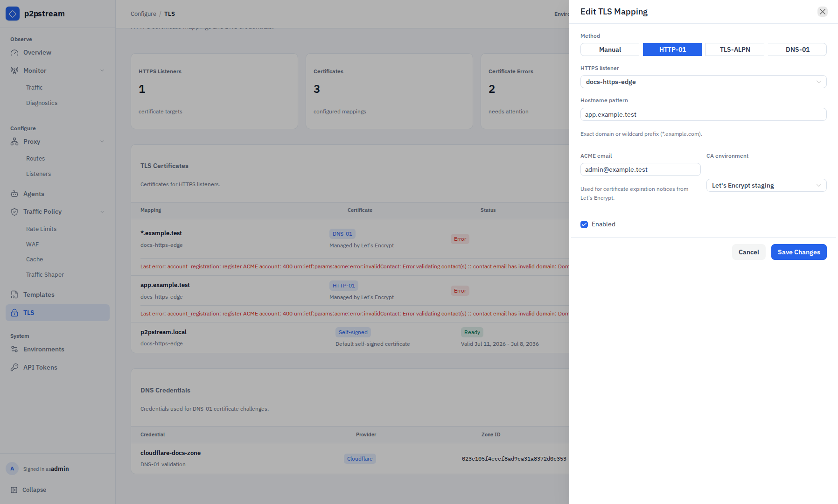Select the HTTP-01 method tab
Image resolution: width=838 pixels, height=504 pixels.
[672, 49]
